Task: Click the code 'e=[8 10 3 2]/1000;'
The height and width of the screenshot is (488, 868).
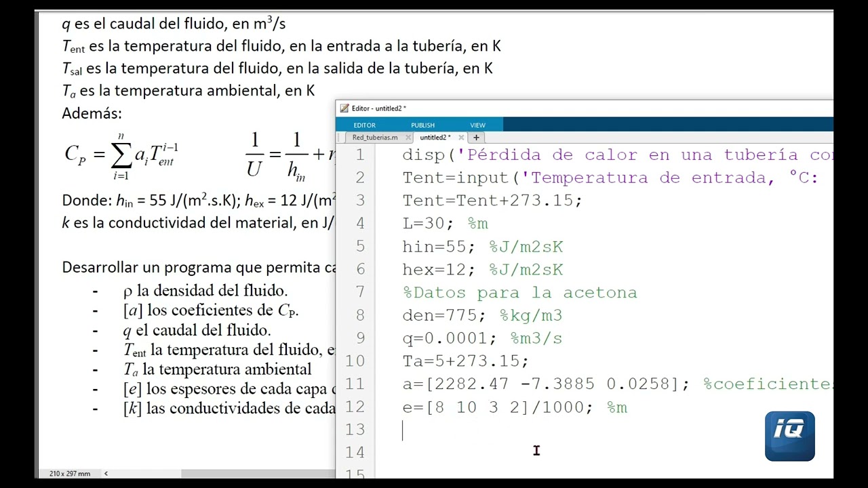Action: [x=498, y=407]
